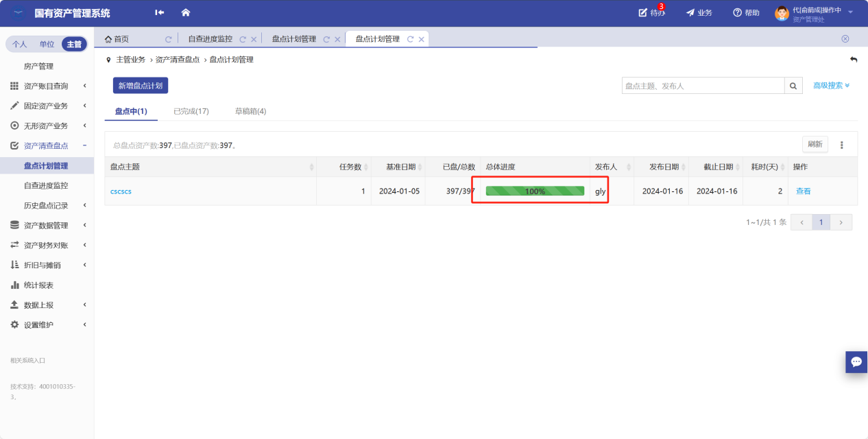Collapse sidebar using the menu fold icon

160,12
